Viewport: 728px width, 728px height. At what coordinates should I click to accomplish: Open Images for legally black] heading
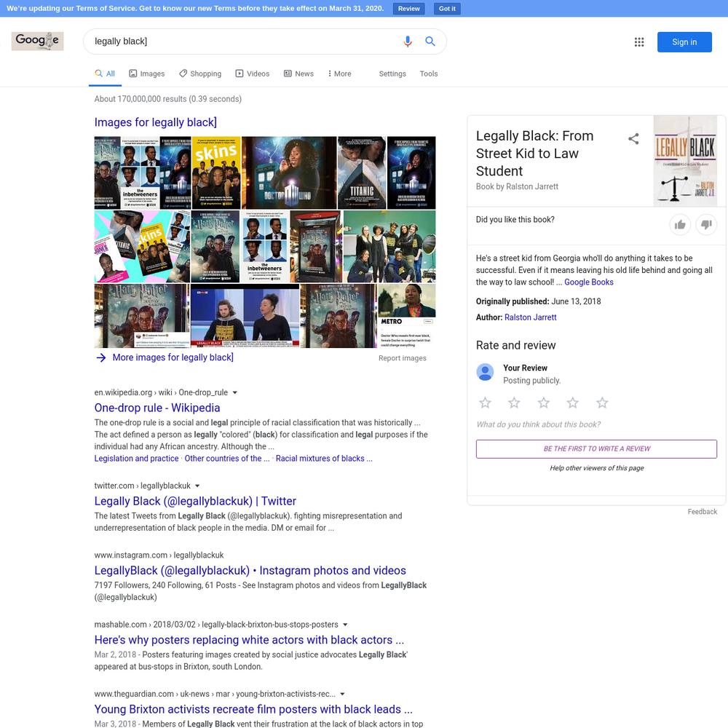tap(156, 122)
